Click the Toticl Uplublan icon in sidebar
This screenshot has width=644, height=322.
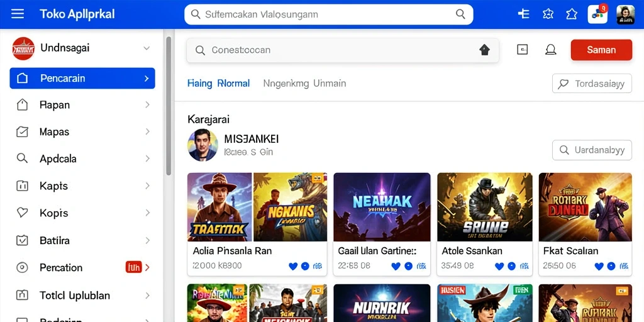click(x=22, y=295)
